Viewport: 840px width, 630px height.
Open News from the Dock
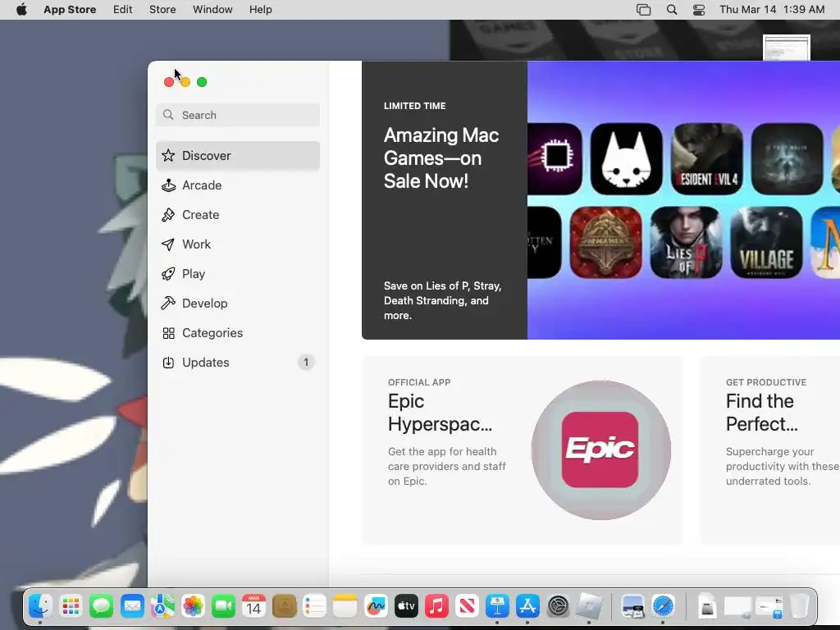click(x=467, y=606)
